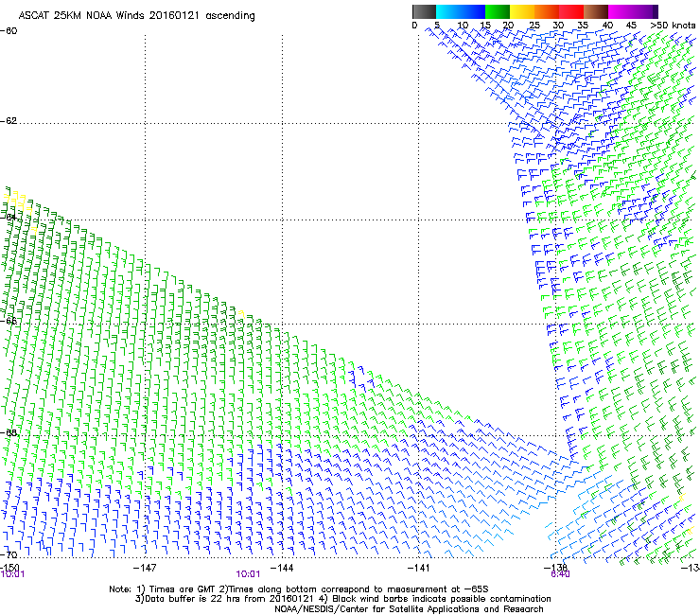Click the '35' legend scale number
Image resolution: width=700 pixels, height=615 pixels.
pyautogui.click(x=583, y=26)
